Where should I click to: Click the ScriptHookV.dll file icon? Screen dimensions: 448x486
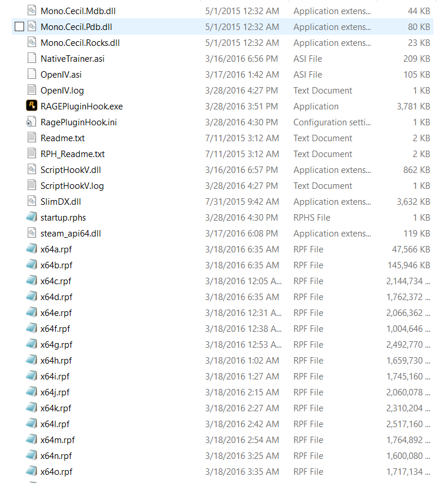coord(32,169)
